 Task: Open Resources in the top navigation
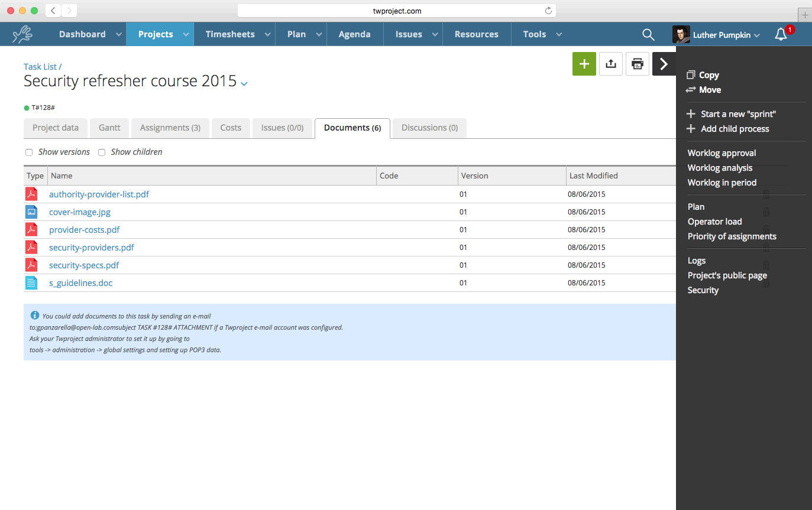pyautogui.click(x=477, y=34)
